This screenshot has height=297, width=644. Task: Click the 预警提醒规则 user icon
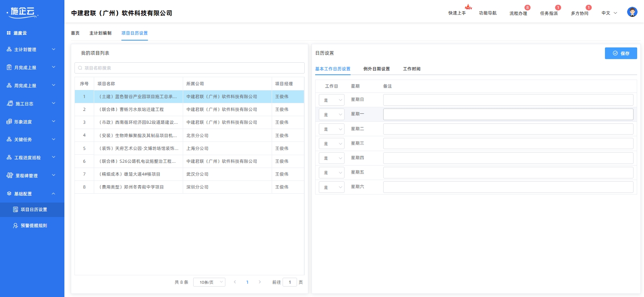tap(15, 225)
